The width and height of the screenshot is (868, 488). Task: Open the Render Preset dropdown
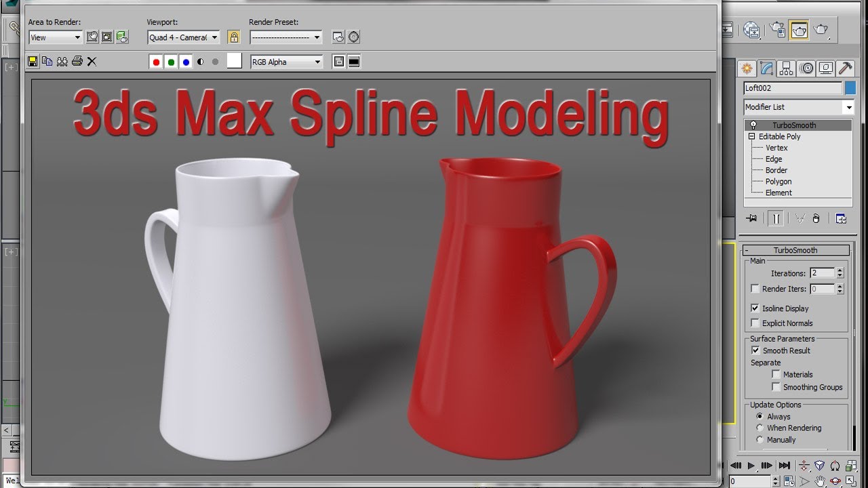[x=286, y=37]
